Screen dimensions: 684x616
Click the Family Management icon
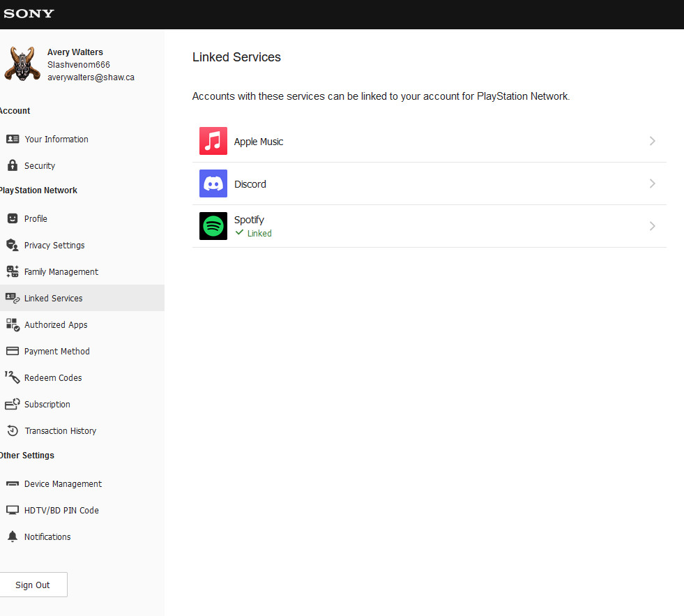[x=13, y=271]
